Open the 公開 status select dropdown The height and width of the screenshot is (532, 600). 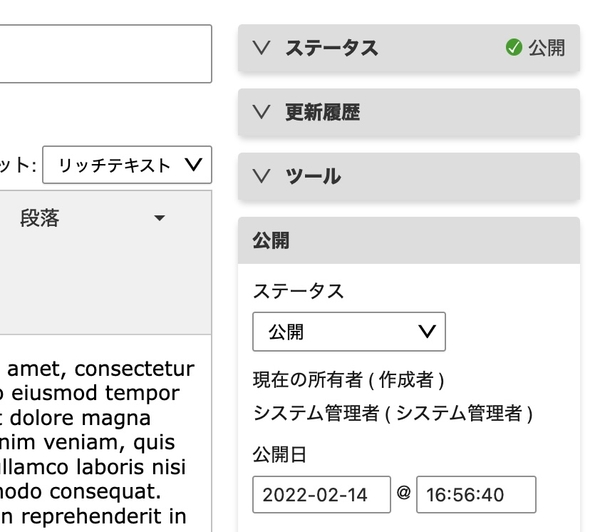click(349, 331)
